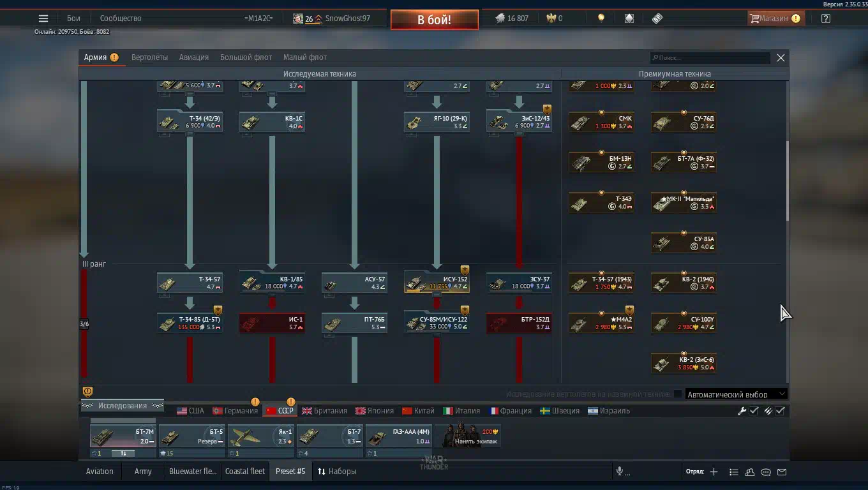Viewport: 868px width, 490px height.
Task: Select the КВ-1С vehicle card
Action: click(272, 122)
